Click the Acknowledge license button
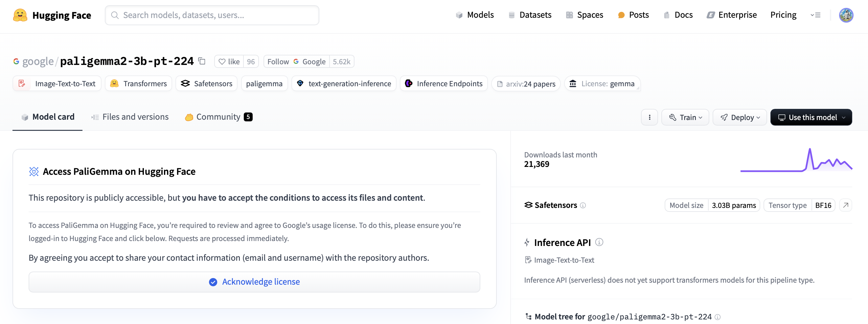Image resolution: width=868 pixels, height=324 pixels. click(x=254, y=282)
